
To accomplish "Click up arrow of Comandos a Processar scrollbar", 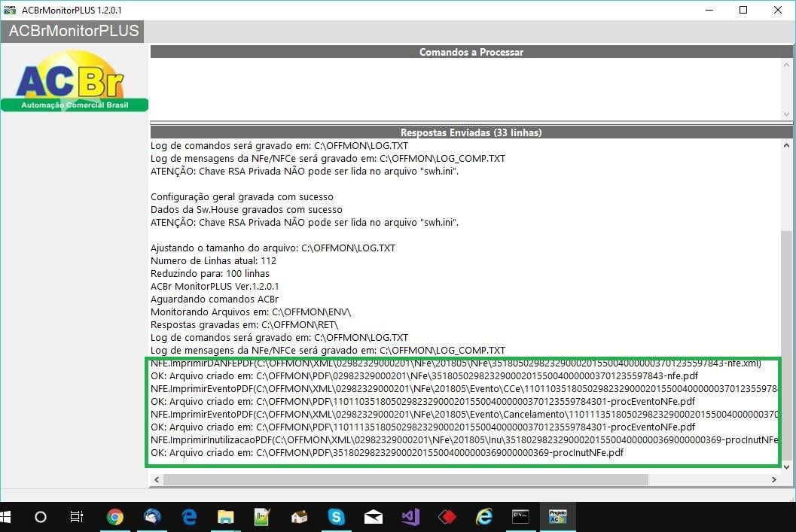I will coord(786,65).
